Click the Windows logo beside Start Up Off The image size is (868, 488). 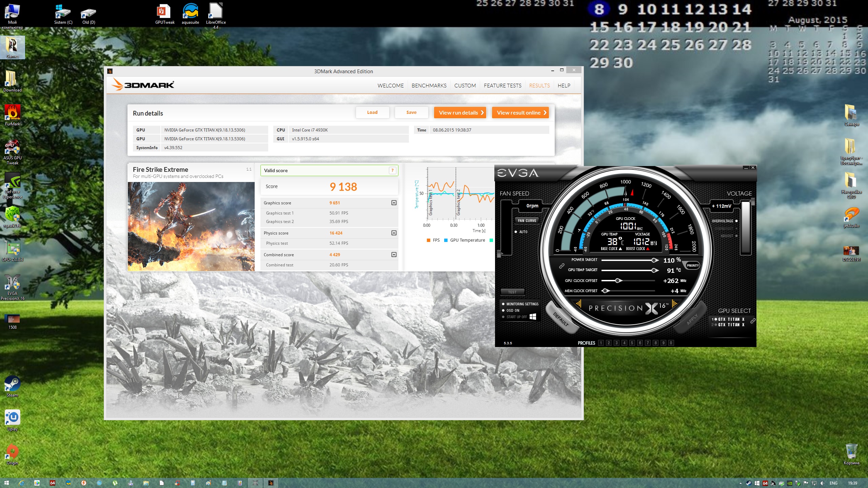point(533,317)
